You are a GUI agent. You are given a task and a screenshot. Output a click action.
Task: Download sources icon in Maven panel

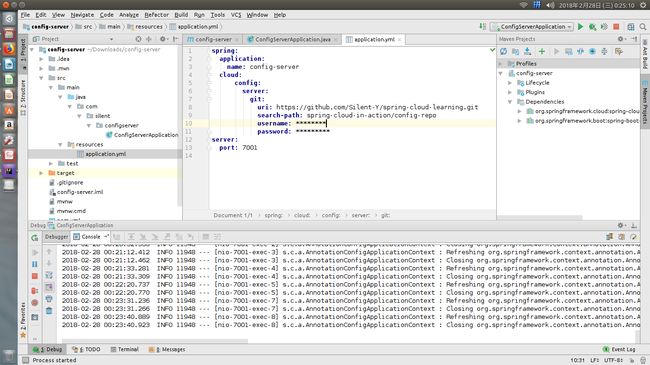[x=527, y=51]
